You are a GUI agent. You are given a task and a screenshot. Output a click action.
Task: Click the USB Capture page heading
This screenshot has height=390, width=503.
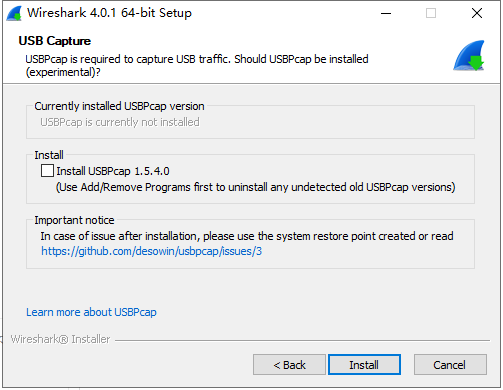[x=55, y=41]
